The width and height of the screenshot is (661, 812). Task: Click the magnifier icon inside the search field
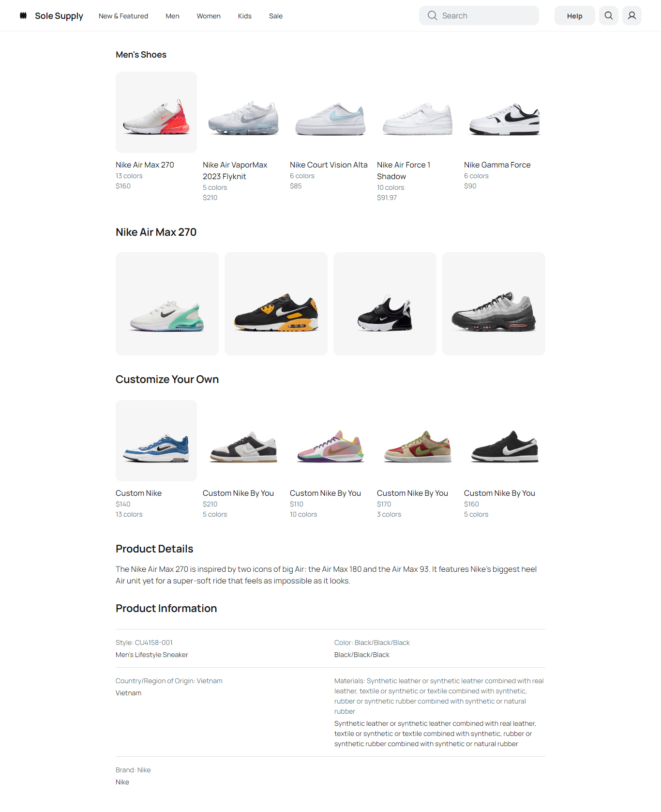click(432, 15)
